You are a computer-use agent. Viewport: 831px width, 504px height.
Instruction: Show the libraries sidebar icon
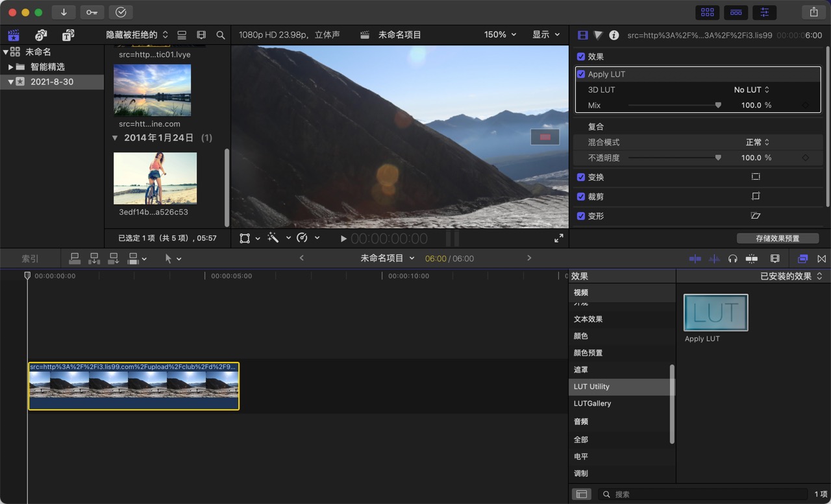14,35
